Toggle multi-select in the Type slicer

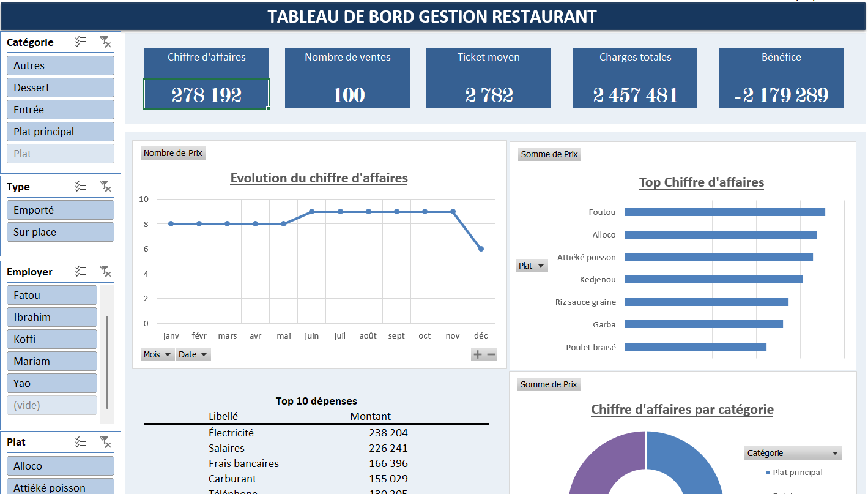coord(81,186)
